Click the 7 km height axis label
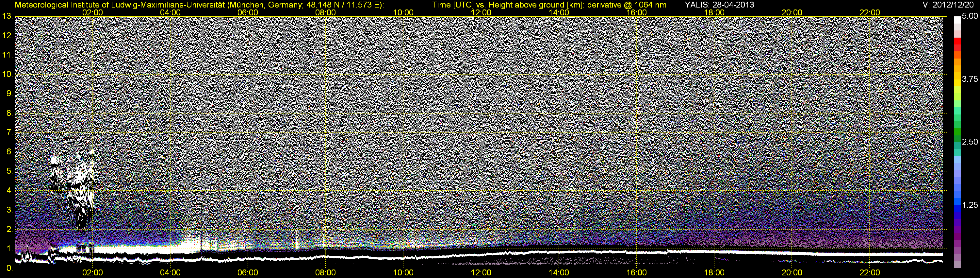980x278 pixels. pos(9,132)
